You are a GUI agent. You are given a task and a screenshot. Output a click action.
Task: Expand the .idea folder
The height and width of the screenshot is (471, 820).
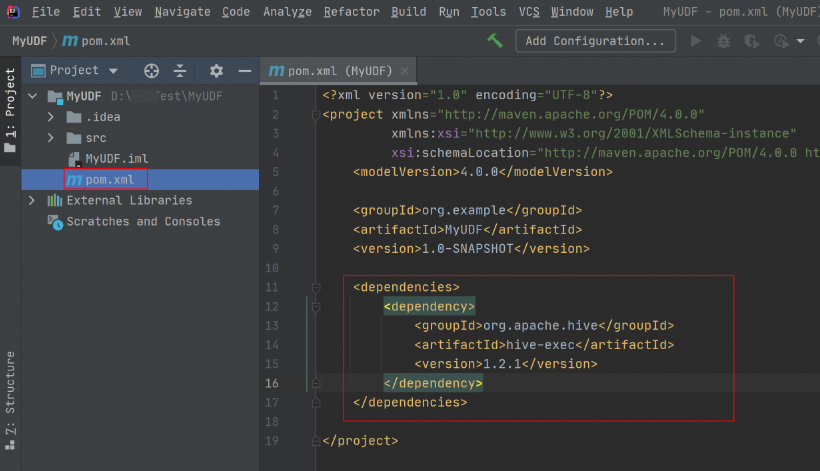[x=51, y=117]
